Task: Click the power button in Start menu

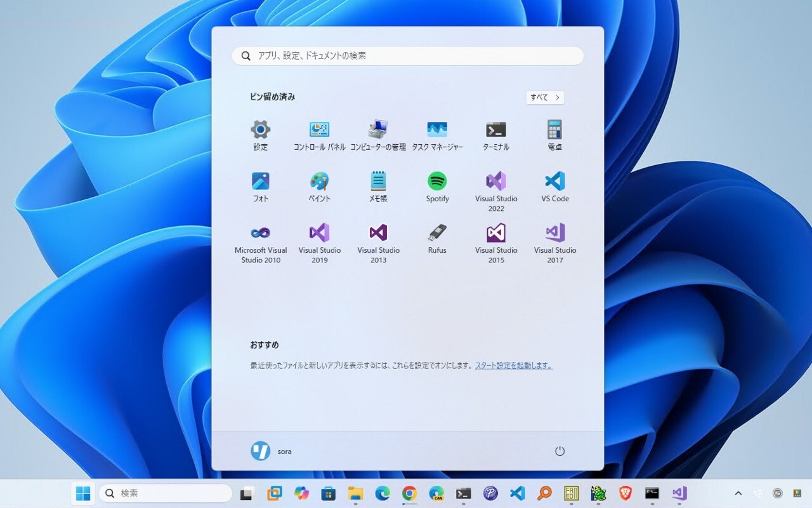Action: tap(560, 451)
